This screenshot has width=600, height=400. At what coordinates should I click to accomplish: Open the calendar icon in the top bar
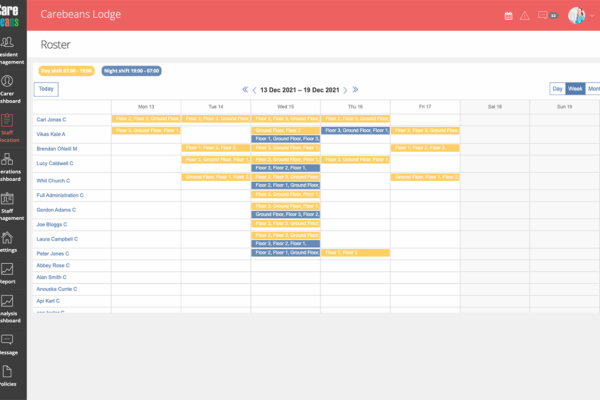pyautogui.click(x=508, y=15)
